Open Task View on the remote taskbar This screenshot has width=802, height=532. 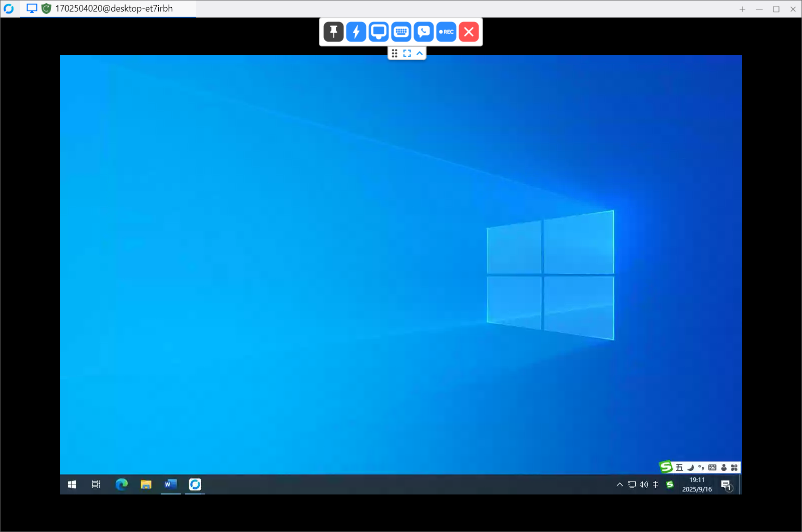point(96,484)
